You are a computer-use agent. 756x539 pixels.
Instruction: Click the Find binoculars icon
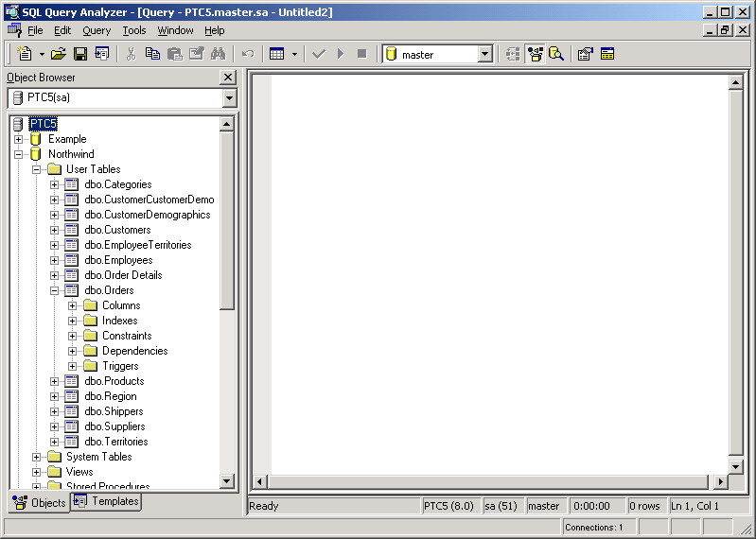(x=217, y=54)
